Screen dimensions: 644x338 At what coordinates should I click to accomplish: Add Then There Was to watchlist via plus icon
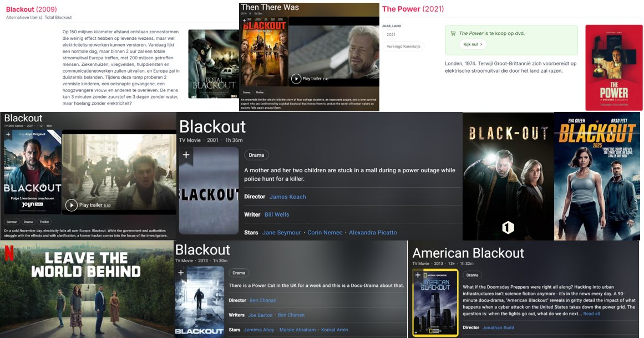click(244, 21)
